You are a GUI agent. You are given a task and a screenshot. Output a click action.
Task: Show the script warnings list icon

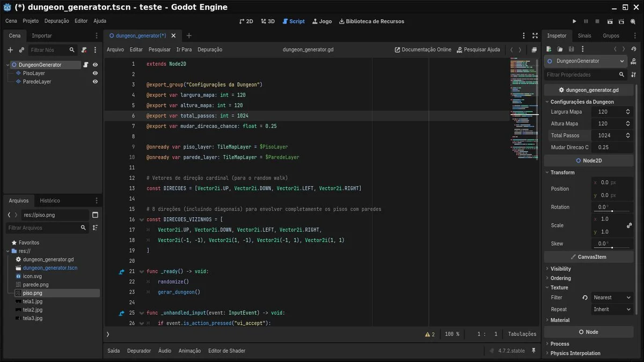(430, 334)
